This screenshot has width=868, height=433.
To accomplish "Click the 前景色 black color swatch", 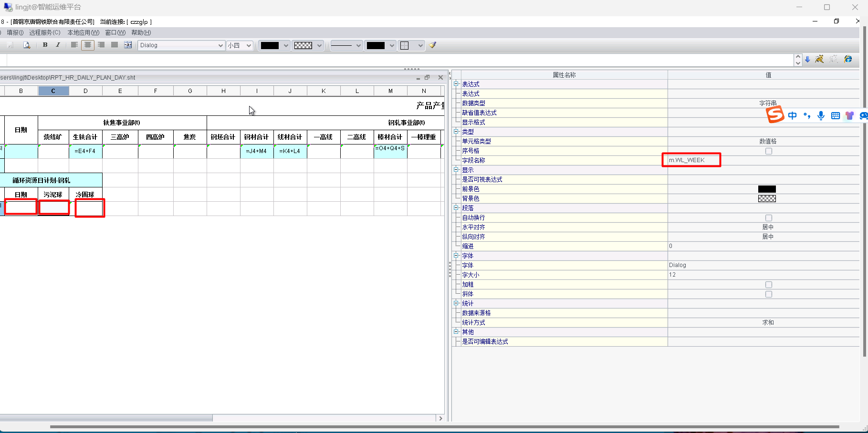I will point(767,189).
